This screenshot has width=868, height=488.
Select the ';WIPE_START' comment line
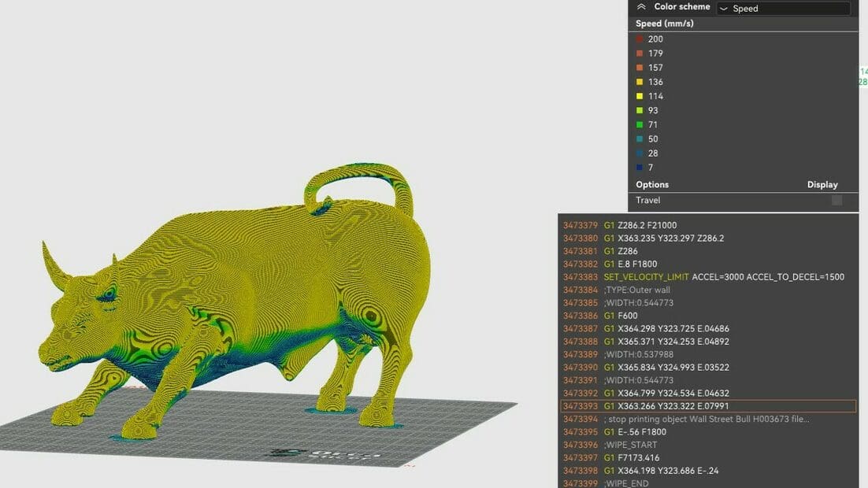(x=709, y=445)
